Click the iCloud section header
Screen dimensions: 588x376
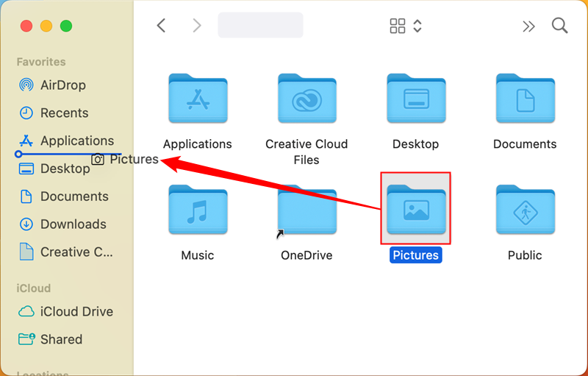tap(34, 288)
